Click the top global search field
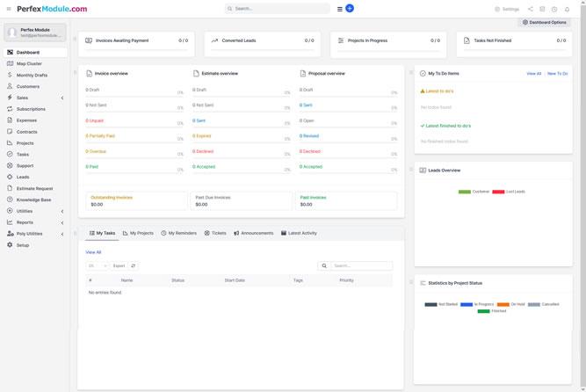586x392 pixels. 278,9
